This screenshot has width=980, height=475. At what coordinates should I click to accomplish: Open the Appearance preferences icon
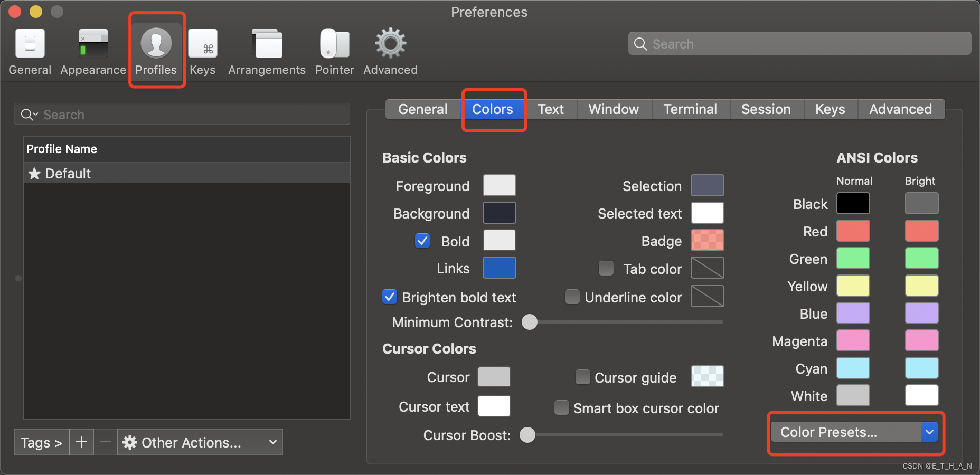[x=92, y=50]
